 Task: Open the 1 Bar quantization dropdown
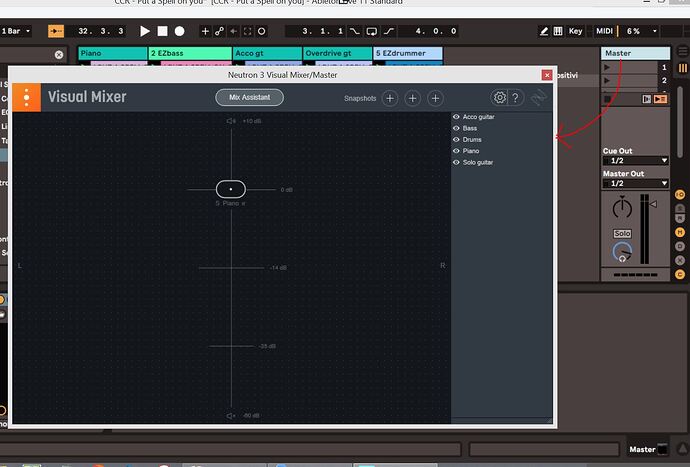16,31
